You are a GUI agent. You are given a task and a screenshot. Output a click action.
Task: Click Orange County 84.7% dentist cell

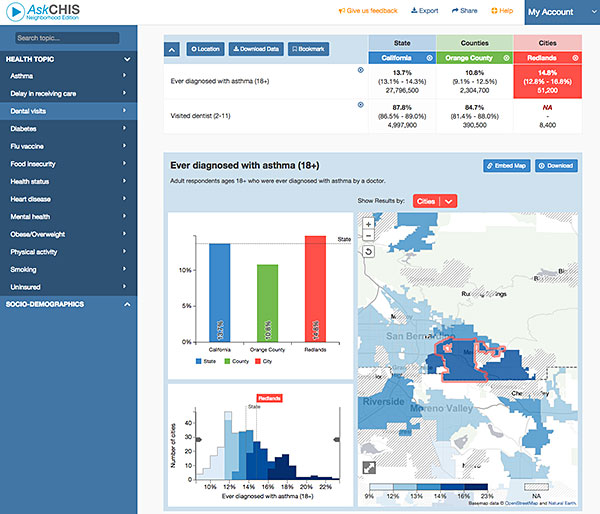click(x=474, y=116)
